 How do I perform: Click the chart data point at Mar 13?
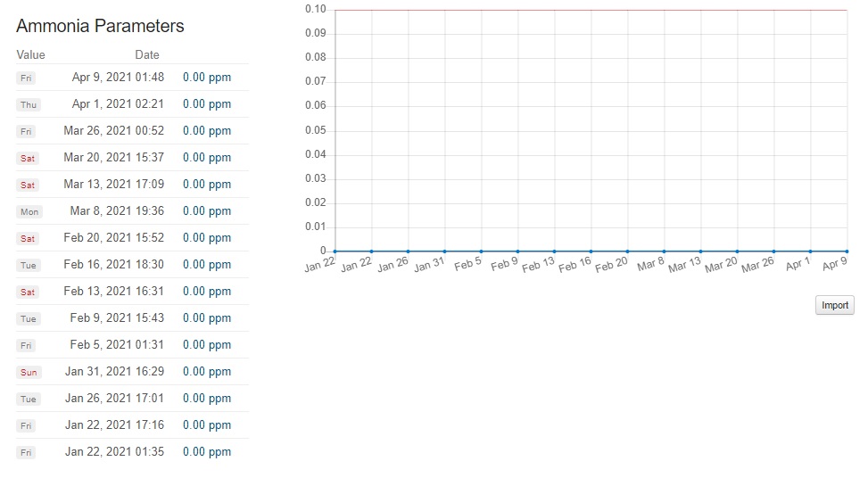click(x=701, y=251)
